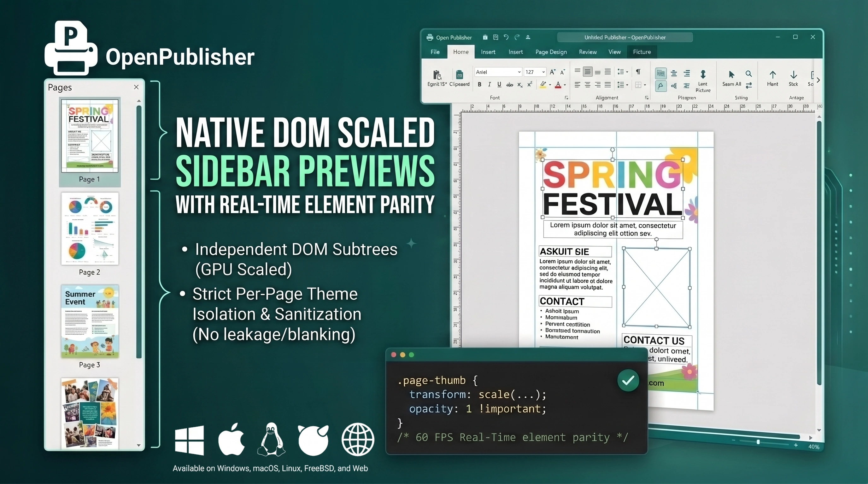The height and width of the screenshot is (484, 868).
Task: Switch to the Review tab
Action: pos(588,52)
